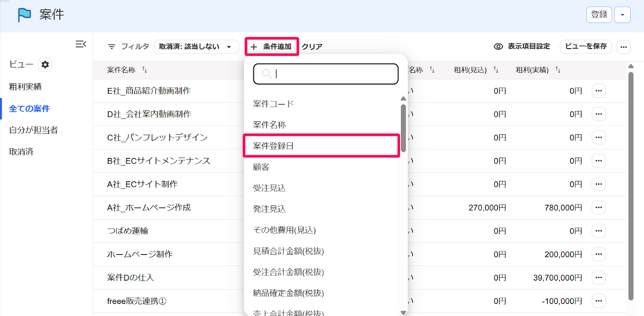
Task: Open row menu for freee販売連携①
Action: click(x=599, y=301)
